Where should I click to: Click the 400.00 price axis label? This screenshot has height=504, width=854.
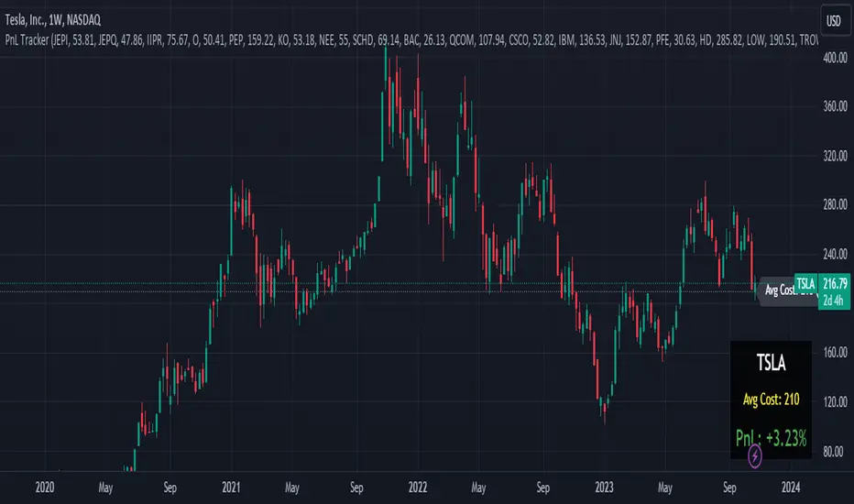835,57
